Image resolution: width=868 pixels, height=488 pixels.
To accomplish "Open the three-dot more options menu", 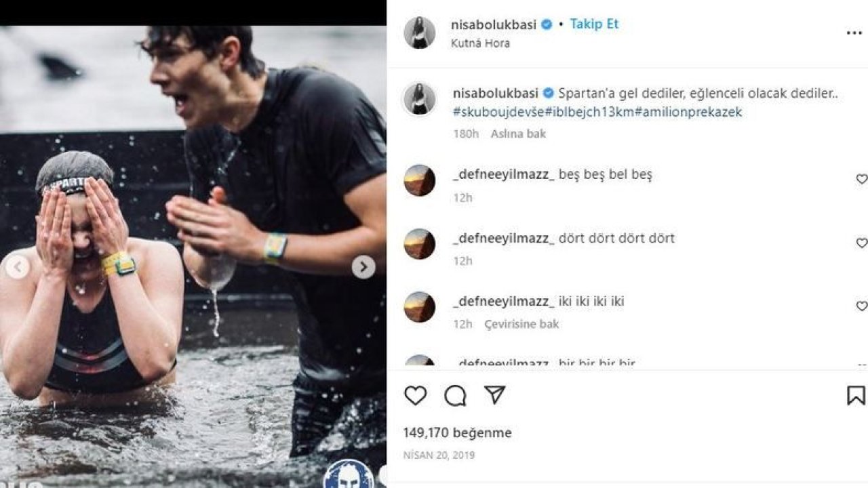I will [x=854, y=33].
